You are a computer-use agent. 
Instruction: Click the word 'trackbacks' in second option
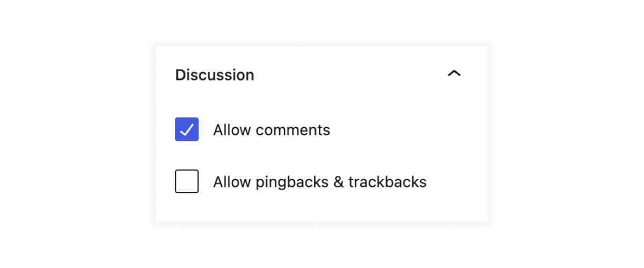coord(387,182)
